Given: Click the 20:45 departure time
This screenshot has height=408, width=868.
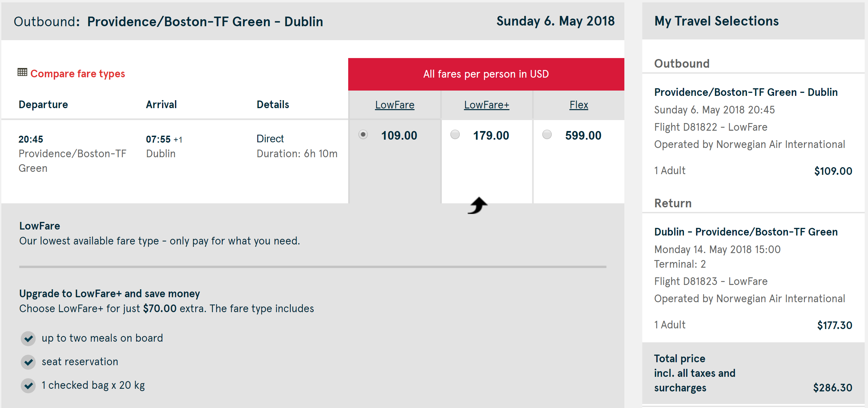Looking at the screenshot, I should tap(31, 139).
